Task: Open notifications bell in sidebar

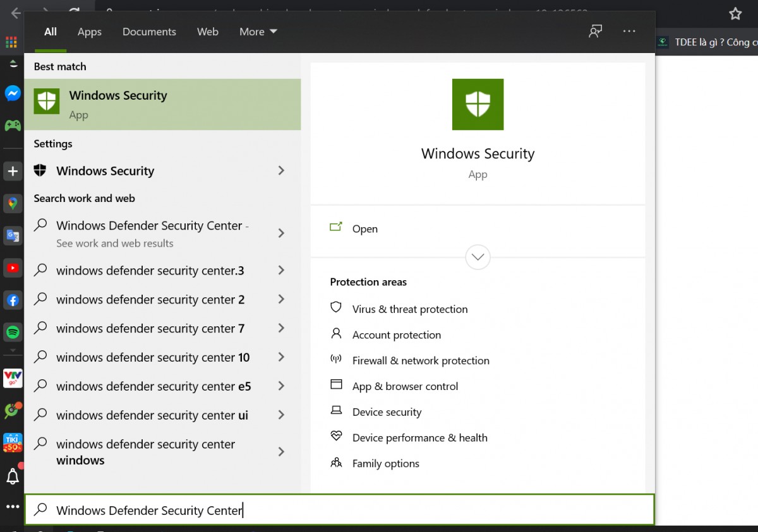Action: 13,476
